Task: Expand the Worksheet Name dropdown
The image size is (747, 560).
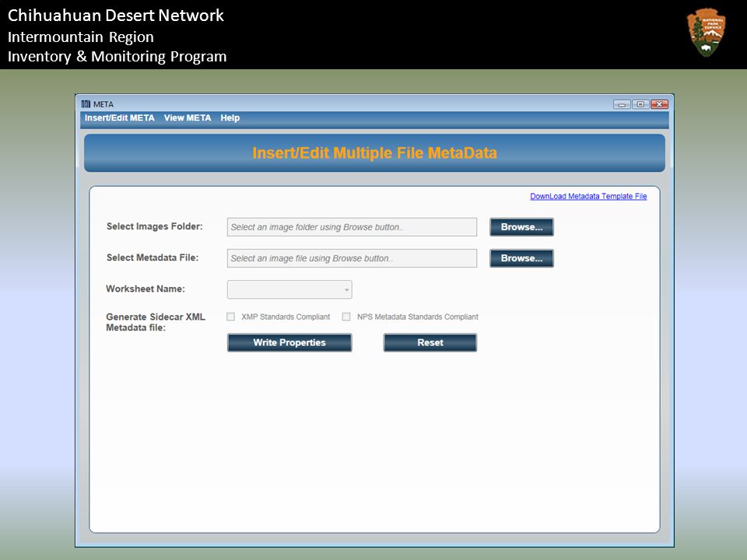Action: point(289,289)
